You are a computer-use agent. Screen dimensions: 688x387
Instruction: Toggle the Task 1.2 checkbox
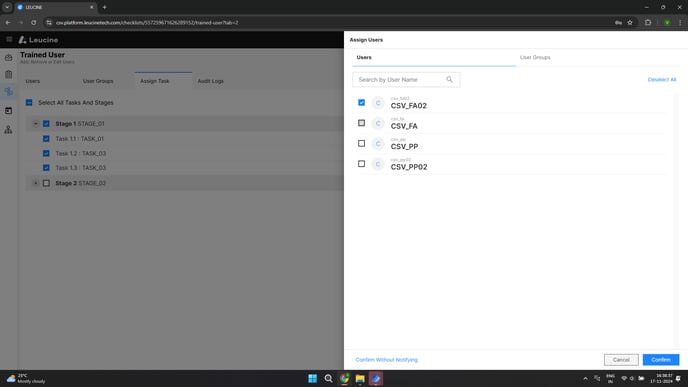pos(46,153)
